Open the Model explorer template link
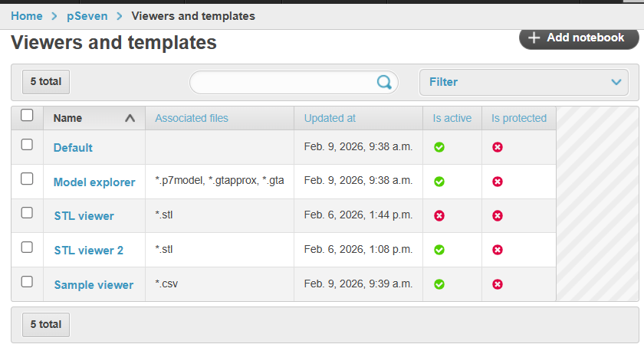The image size is (644, 354). pos(94,182)
